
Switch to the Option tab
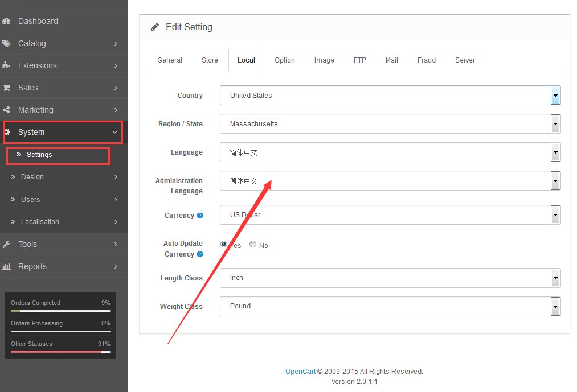pyautogui.click(x=284, y=60)
